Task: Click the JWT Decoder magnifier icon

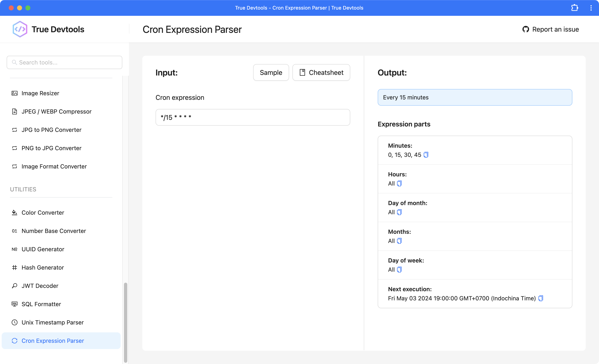Action: pyautogui.click(x=15, y=286)
